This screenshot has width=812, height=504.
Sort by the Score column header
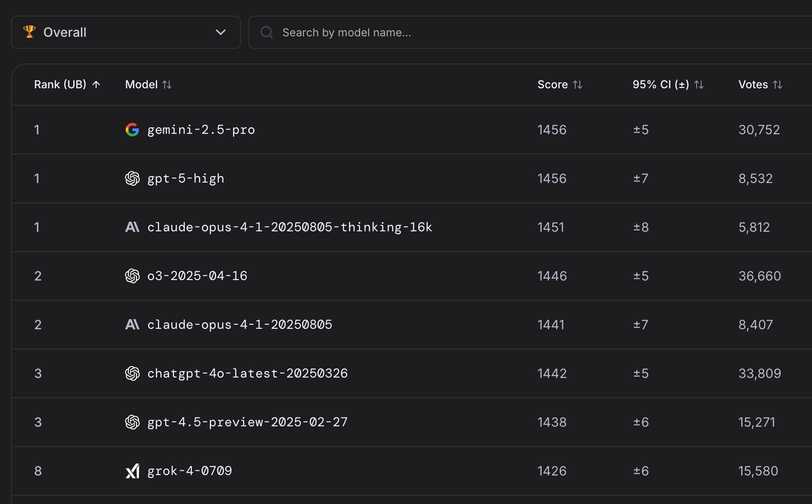tap(560, 85)
